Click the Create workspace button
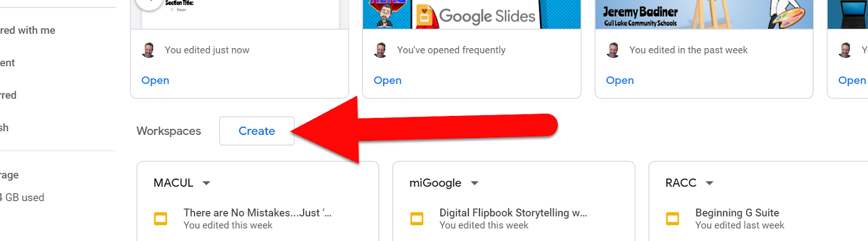This screenshot has width=868, height=241. tap(257, 131)
